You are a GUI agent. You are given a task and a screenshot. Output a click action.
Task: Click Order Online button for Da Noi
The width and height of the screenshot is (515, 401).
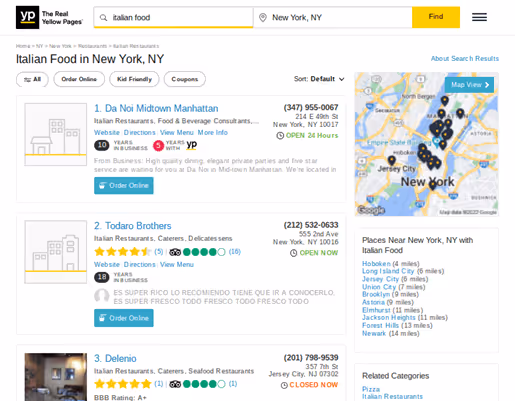coord(124,186)
